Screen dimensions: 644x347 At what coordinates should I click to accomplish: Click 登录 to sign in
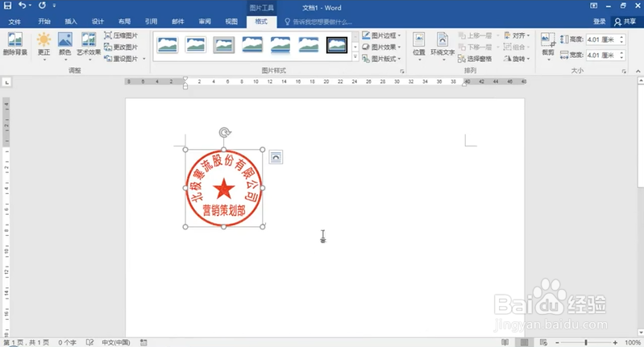pos(599,22)
